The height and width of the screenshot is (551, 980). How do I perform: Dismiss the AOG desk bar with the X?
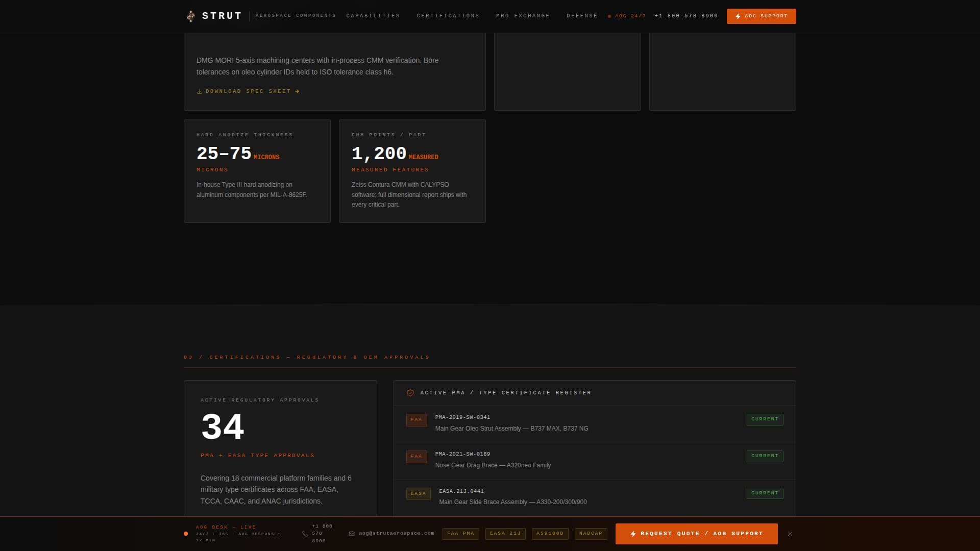point(790,534)
